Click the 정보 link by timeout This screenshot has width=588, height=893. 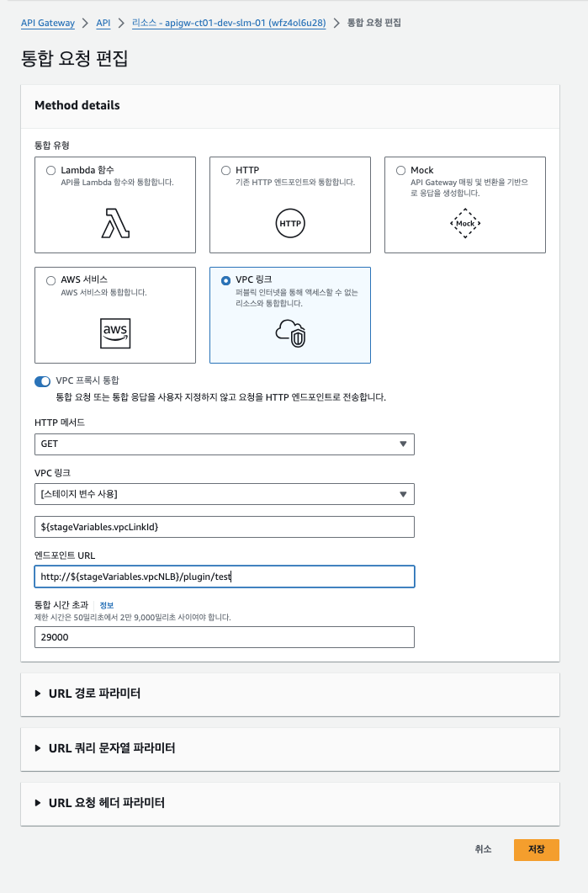107,605
